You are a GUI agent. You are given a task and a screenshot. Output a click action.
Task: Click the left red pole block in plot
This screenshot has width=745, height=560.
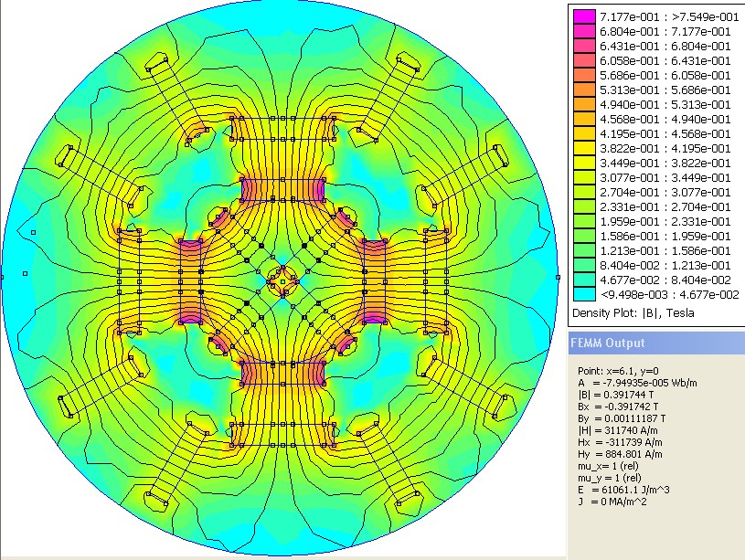pyautogui.click(x=191, y=280)
